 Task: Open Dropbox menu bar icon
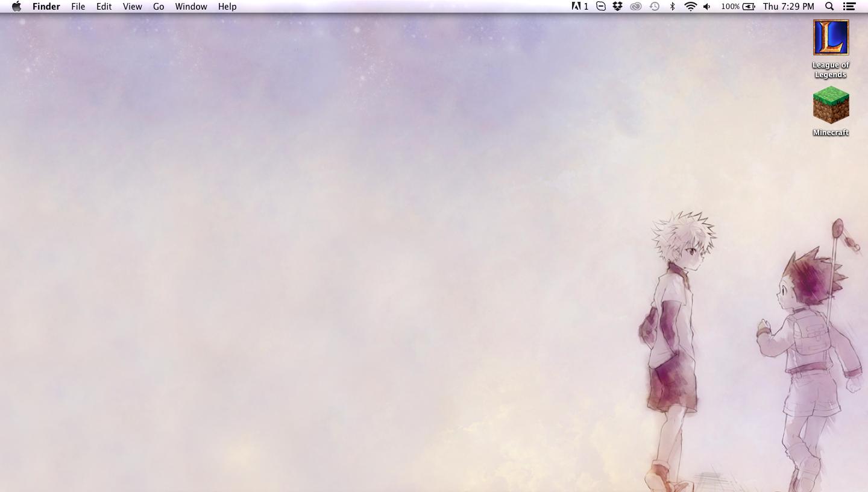617,7
